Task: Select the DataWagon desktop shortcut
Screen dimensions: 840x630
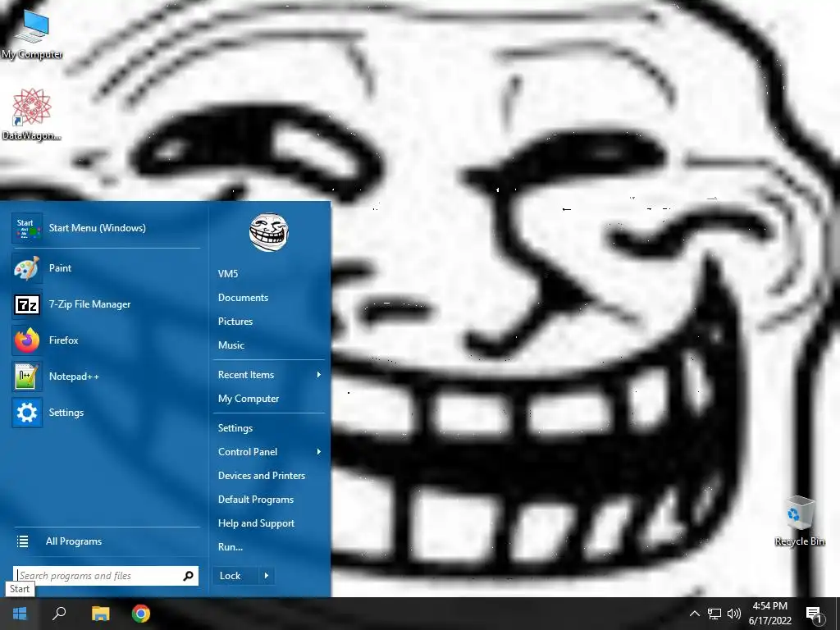Action: tap(32, 114)
